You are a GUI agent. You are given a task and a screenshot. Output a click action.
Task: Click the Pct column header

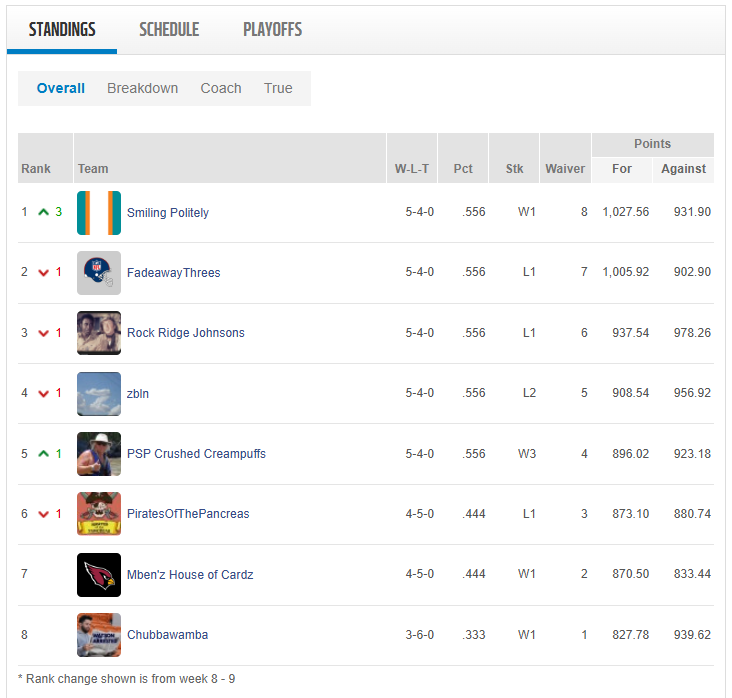[463, 169]
